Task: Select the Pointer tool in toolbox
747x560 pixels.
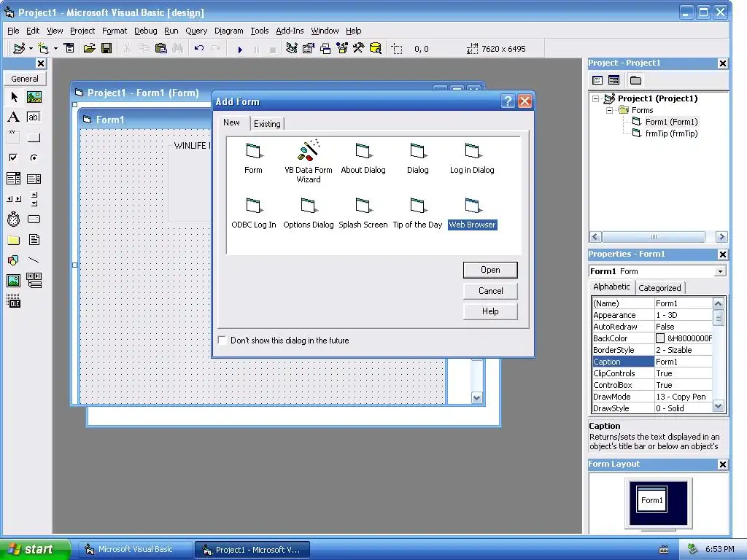Action: coord(14,97)
